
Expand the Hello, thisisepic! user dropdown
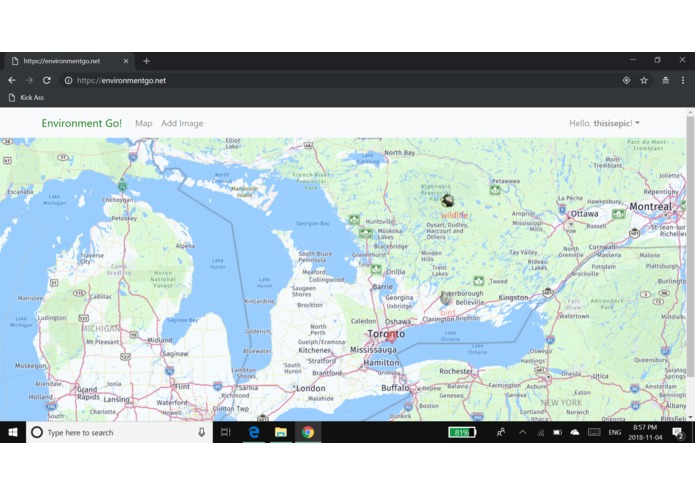[x=604, y=123]
